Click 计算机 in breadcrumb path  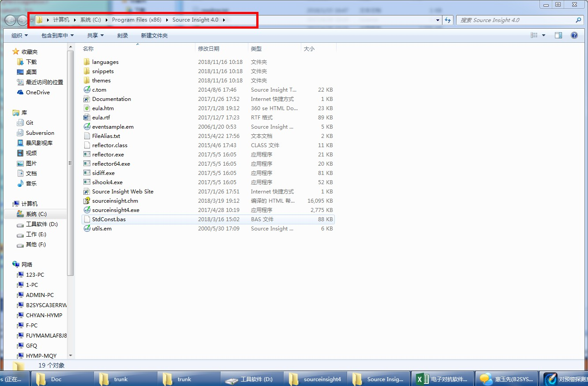[61, 20]
